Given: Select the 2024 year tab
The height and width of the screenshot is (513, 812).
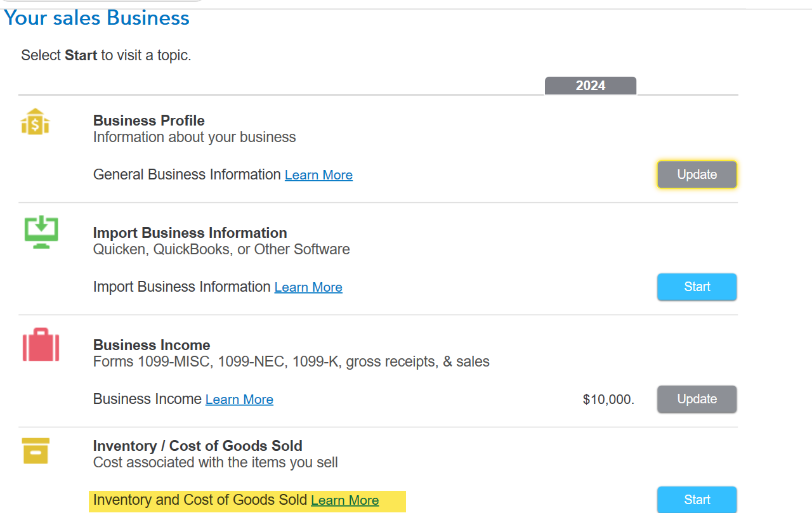Looking at the screenshot, I should click(590, 86).
